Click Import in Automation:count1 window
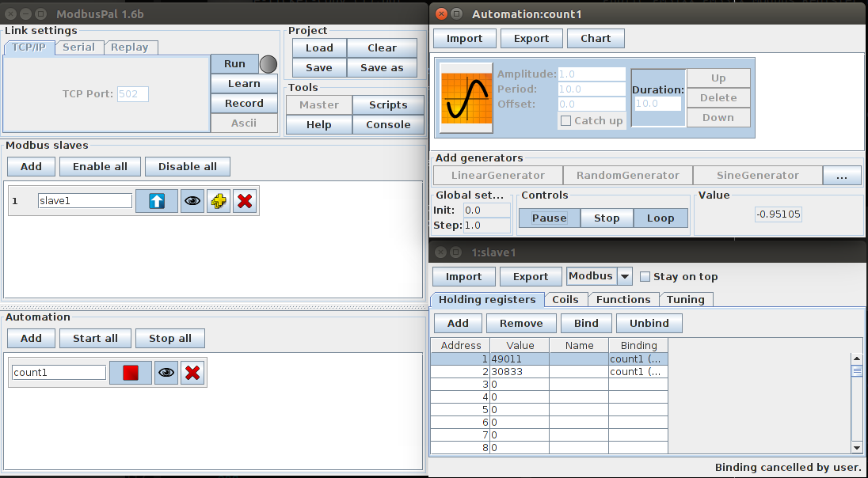This screenshot has height=478, width=868. click(x=464, y=38)
